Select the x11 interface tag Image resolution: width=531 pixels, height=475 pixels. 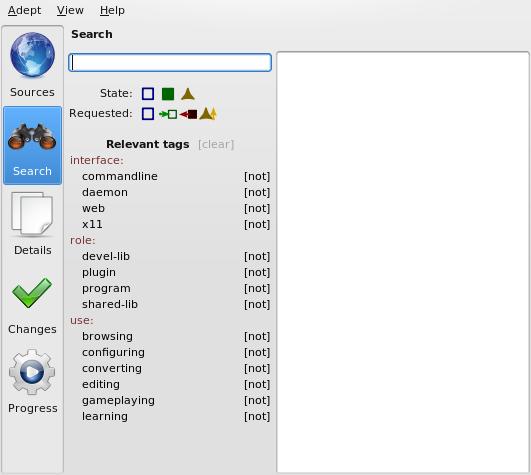[92, 224]
